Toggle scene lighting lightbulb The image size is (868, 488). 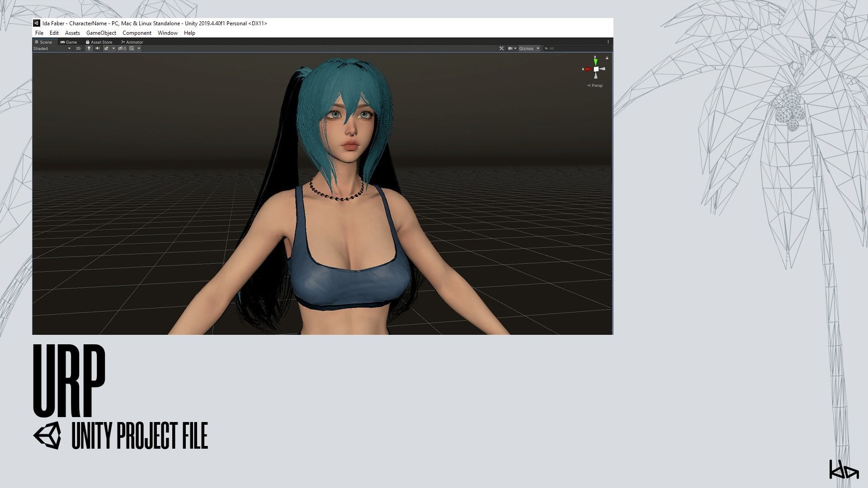point(89,48)
